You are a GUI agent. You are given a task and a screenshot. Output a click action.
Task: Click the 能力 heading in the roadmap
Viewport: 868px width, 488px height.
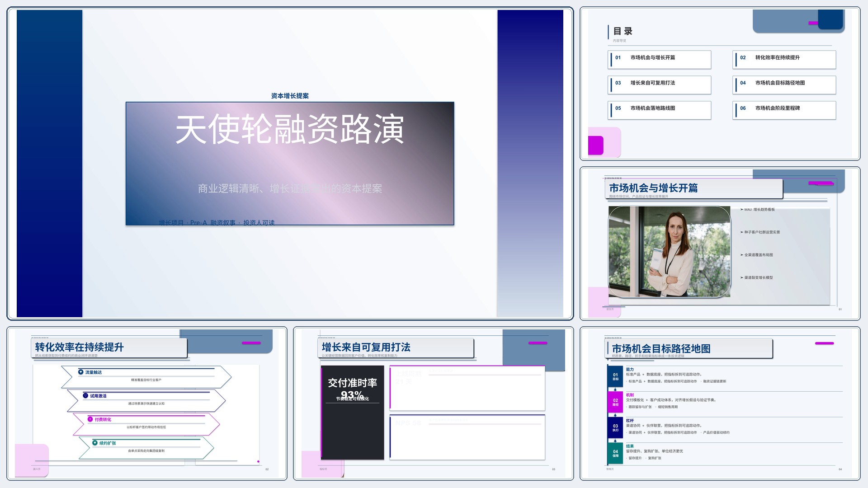click(630, 369)
